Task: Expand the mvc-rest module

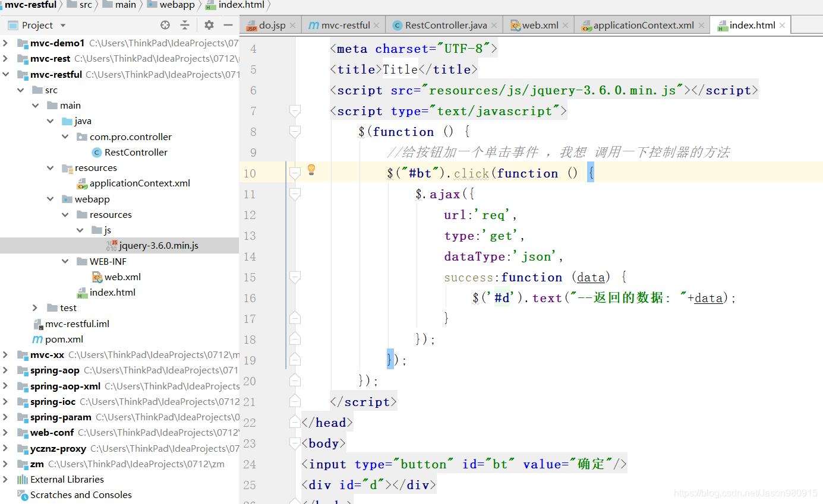Action: pyautogui.click(x=5, y=59)
